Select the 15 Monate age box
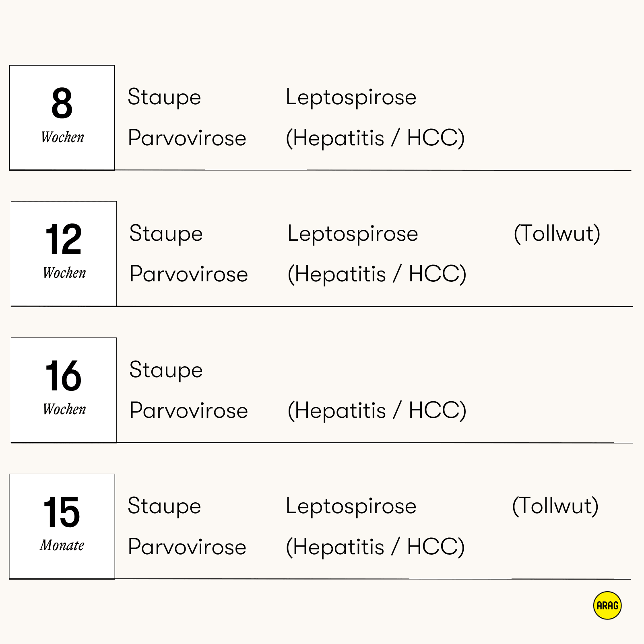 coord(62,526)
